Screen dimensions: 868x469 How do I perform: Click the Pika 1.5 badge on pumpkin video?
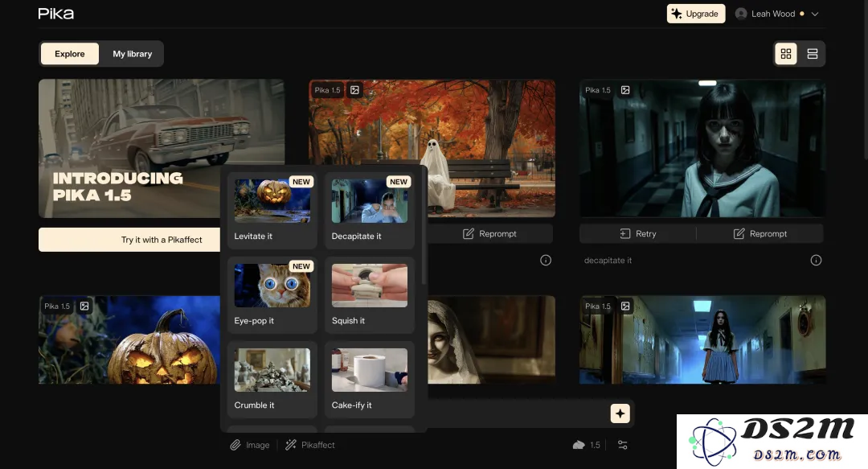pos(57,306)
